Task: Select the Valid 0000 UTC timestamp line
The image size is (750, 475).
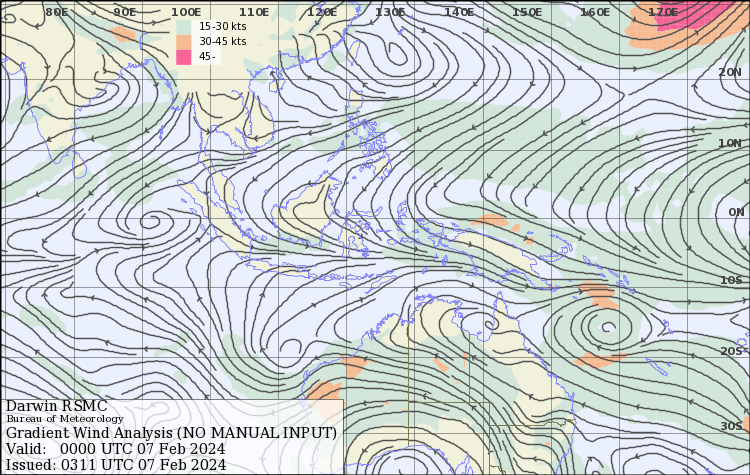Action: 115,449
